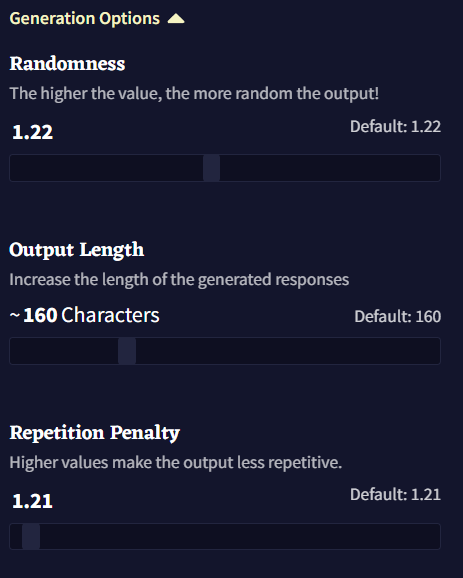
Task: Click the Repetition Penalty description text
Action: pos(176,463)
